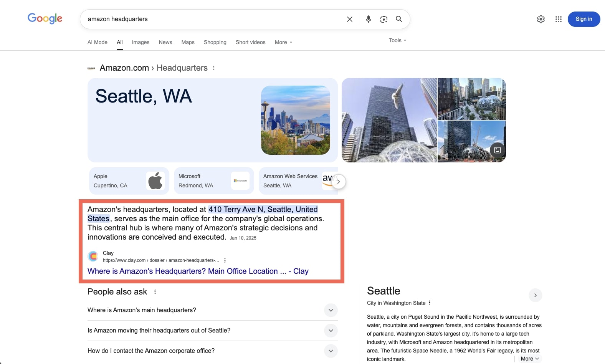605x364 pixels.
Task: Open the More search filters dropdown
Action: tap(284, 42)
